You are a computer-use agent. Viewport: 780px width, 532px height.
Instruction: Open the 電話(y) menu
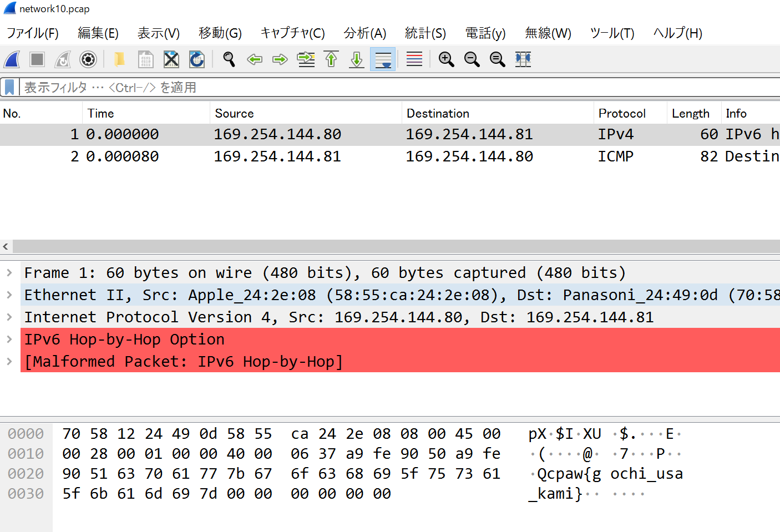(x=485, y=33)
